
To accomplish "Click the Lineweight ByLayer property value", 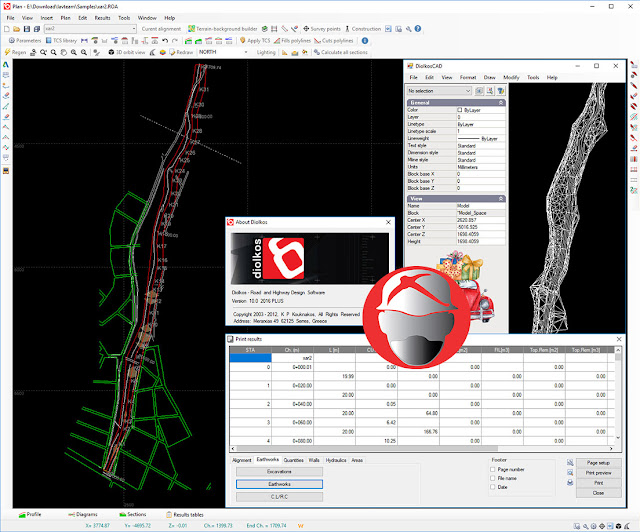I will 480,139.
